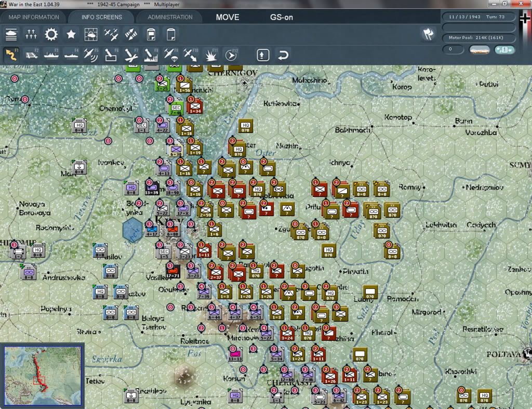Open the losses screen crosses icon

point(31,34)
